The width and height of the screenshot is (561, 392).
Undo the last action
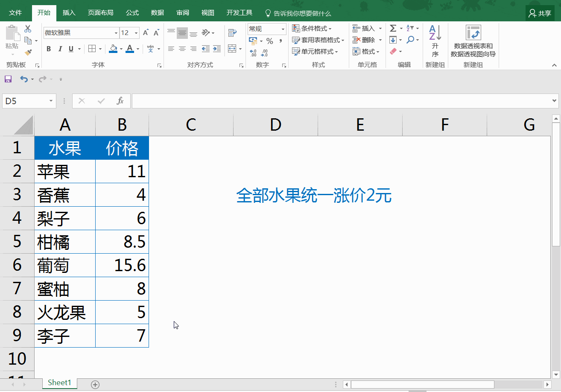[24, 79]
